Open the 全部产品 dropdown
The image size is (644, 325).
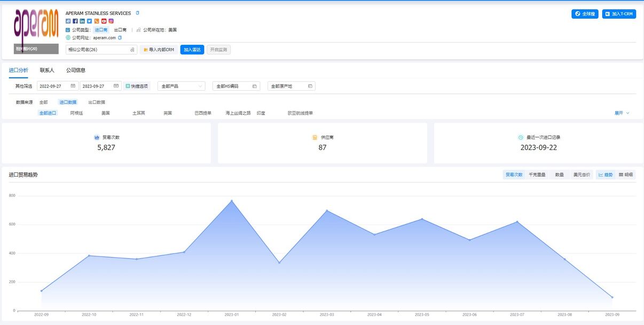pyautogui.click(x=182, y=86)
